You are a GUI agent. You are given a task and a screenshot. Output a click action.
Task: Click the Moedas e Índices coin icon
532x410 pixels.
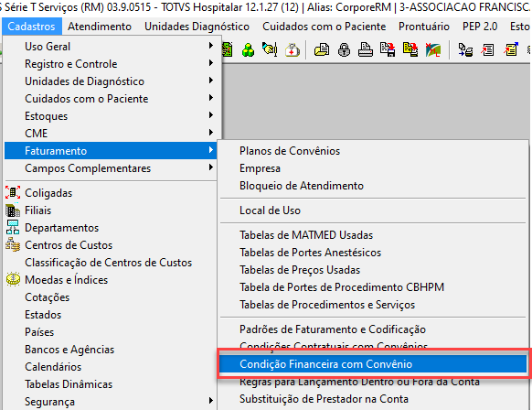(13, 279)
